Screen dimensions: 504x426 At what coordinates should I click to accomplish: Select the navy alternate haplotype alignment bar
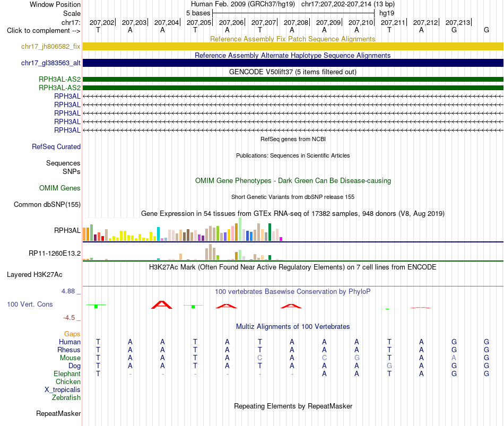[x=293, y=63]
